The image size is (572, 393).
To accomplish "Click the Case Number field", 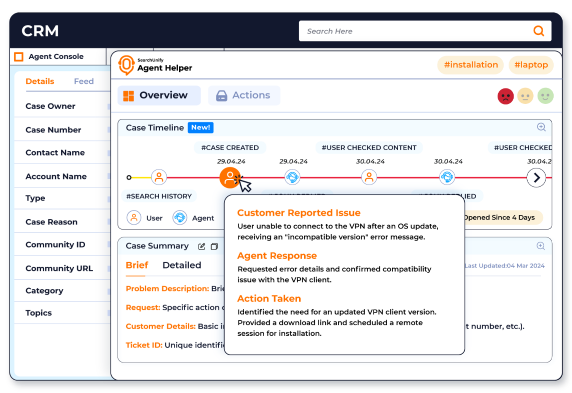I will coord(62,130).
